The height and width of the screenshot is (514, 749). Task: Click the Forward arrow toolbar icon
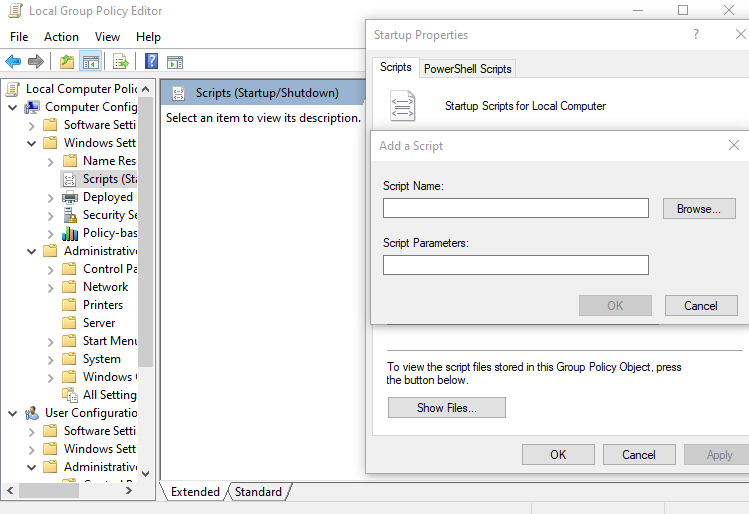[x=36, y=62]
